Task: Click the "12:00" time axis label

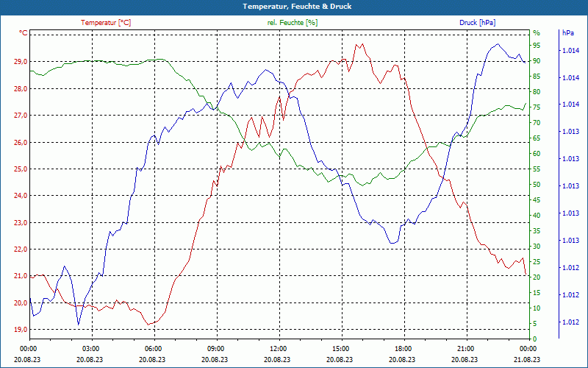Action: 280,348
